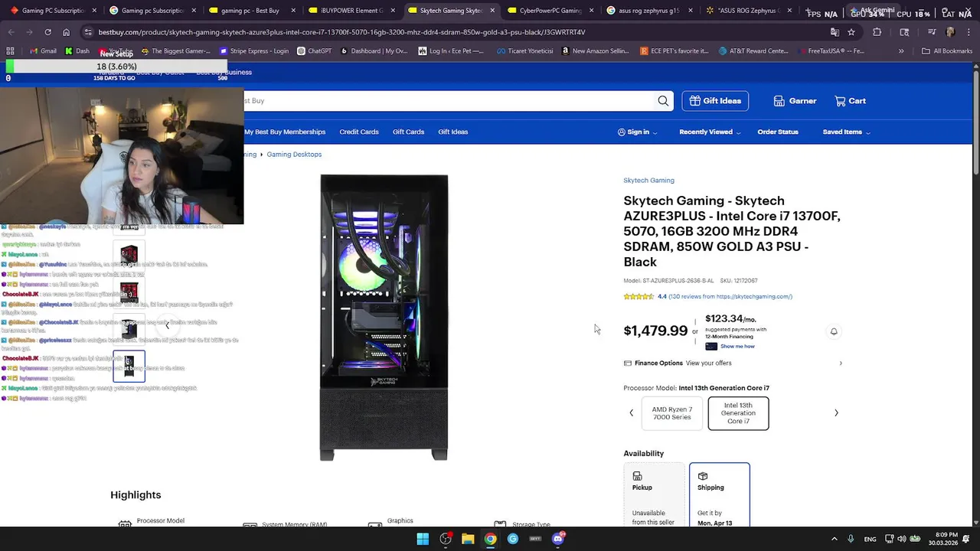Open File Explorer from the taskbar
The image size is (980, 551).
pyautogui.click(x=468, y=539)
